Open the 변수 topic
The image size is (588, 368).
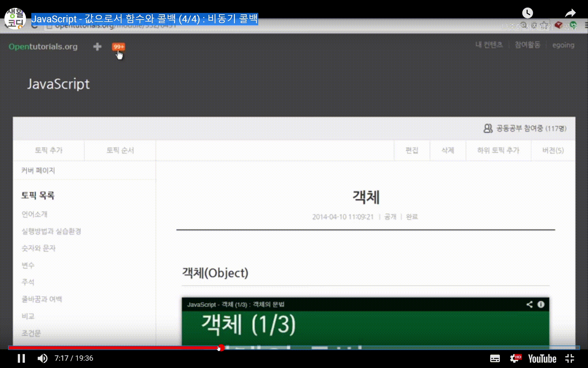tap(28, 265)
